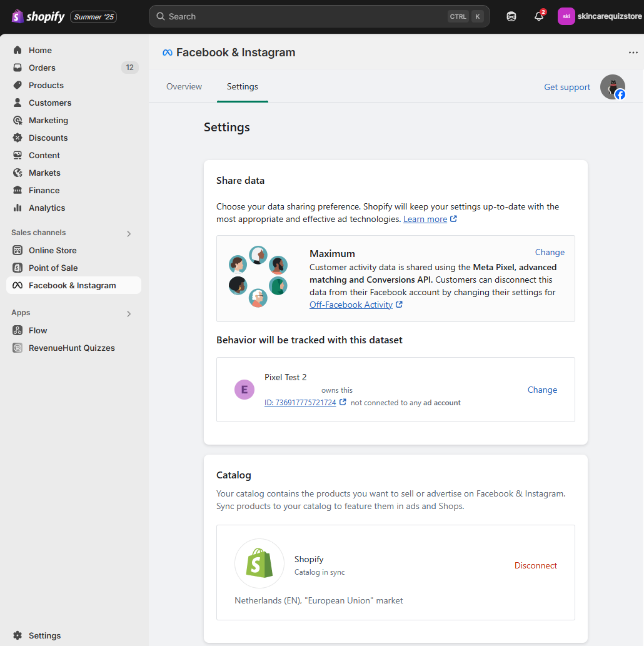Viewport: 644px width, 646px height.
Task: Open the Sidekick assistant icon
Action: tap(511, 16)
